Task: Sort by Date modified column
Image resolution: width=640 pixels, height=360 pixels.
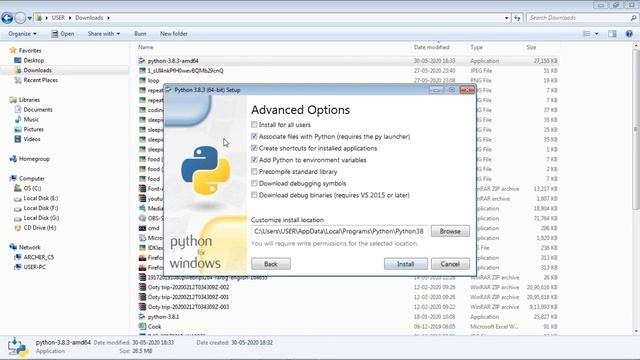Action: click(431, 47)
